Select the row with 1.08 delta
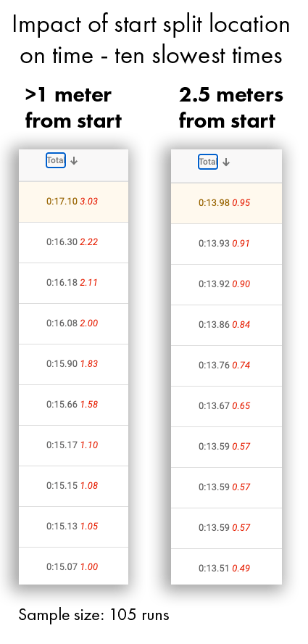 [x=73, y=487]
